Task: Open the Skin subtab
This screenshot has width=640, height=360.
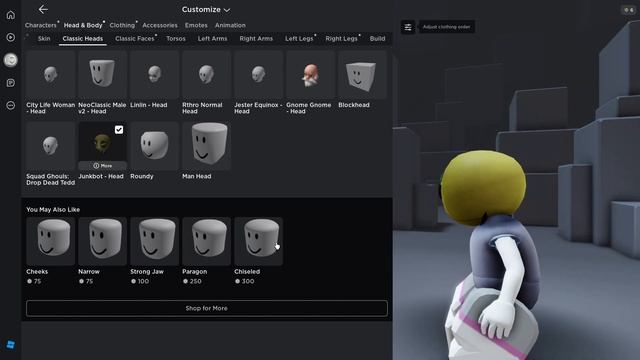Action: click(x=44, y=39)
